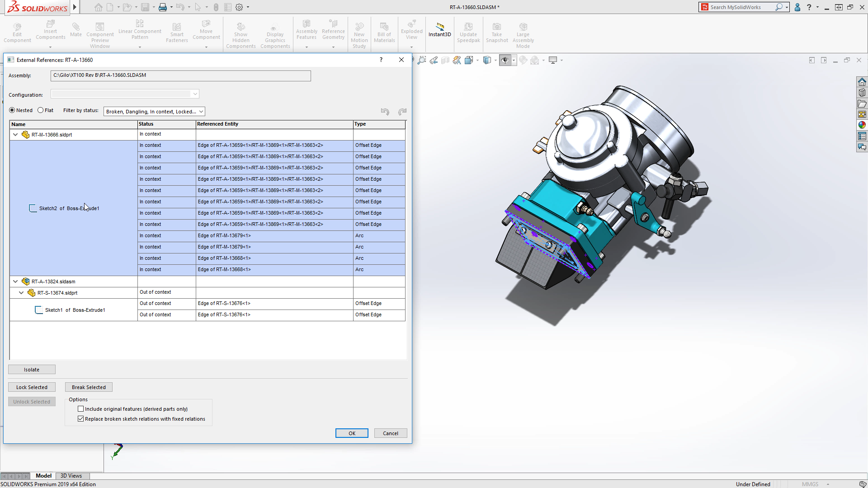868x488 pixels.
Task: Select the View Orientation cube icon
Action: [x=487, y=60]
